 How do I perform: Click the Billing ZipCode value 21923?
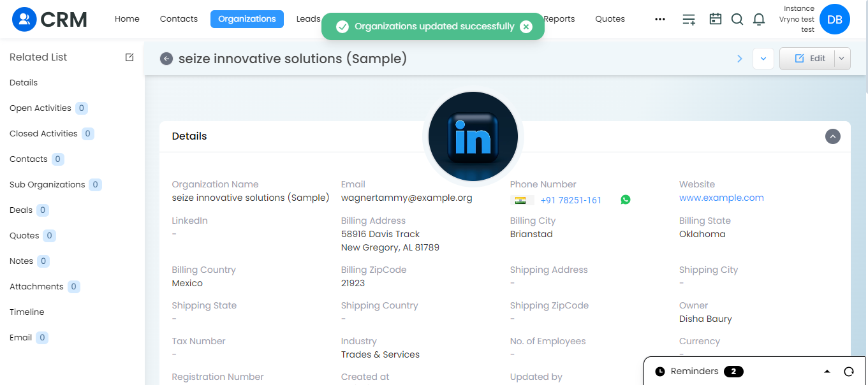353,283
